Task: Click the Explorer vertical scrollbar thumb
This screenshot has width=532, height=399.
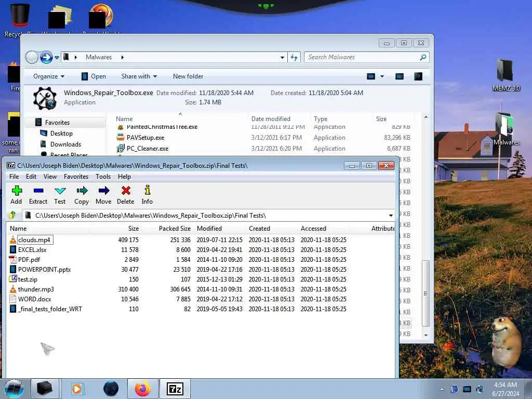Action: point(426,294)
